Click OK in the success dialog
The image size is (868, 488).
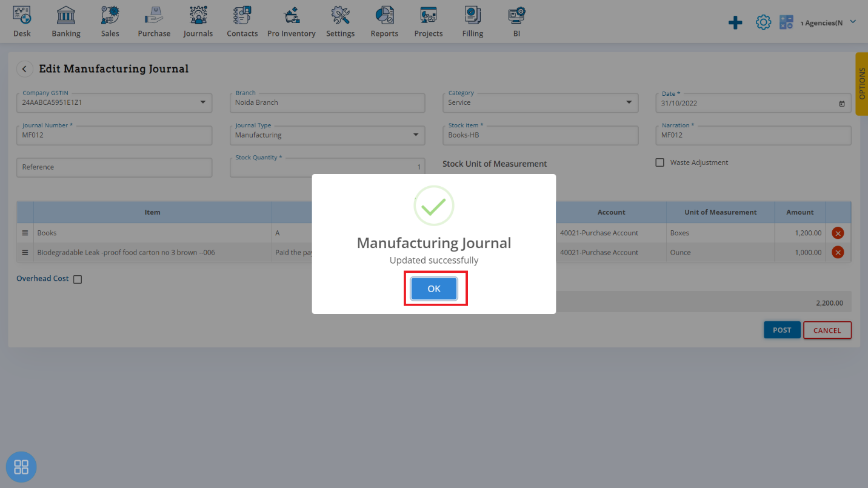434,289
